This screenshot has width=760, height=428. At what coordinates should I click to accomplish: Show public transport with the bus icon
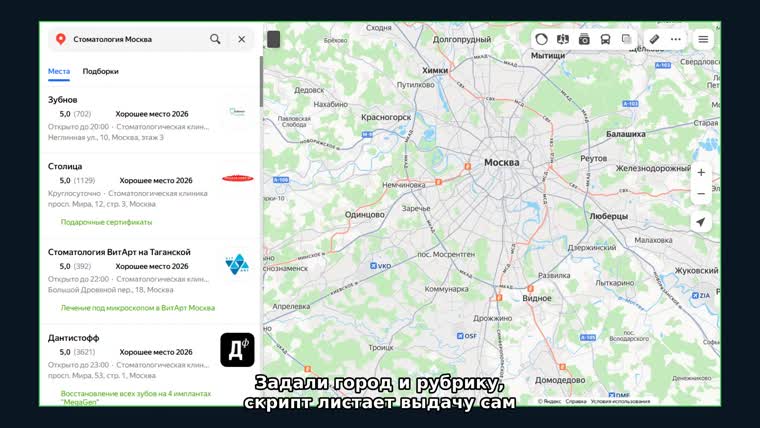click(x=605, y=39)
